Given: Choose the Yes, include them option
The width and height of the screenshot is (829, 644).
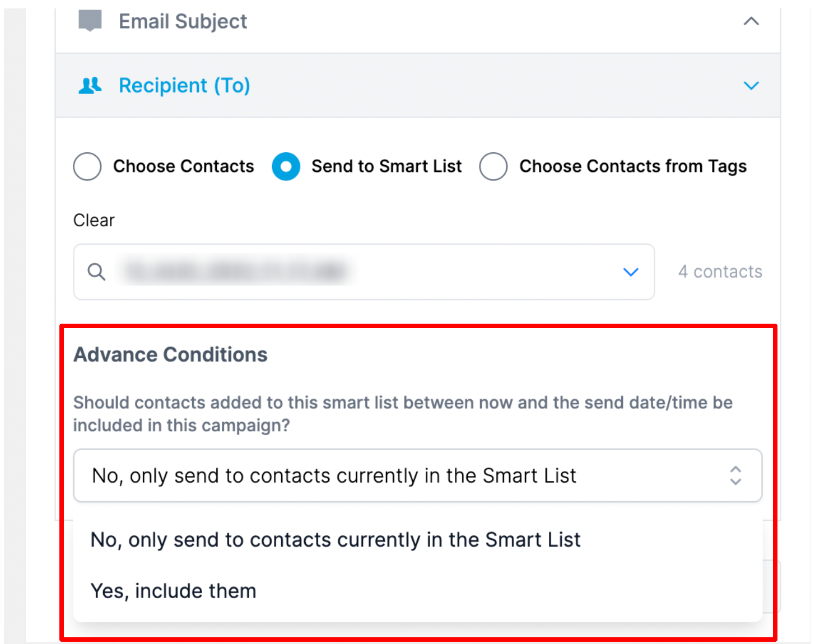Looking at the screenshot, I should (173, 591).
